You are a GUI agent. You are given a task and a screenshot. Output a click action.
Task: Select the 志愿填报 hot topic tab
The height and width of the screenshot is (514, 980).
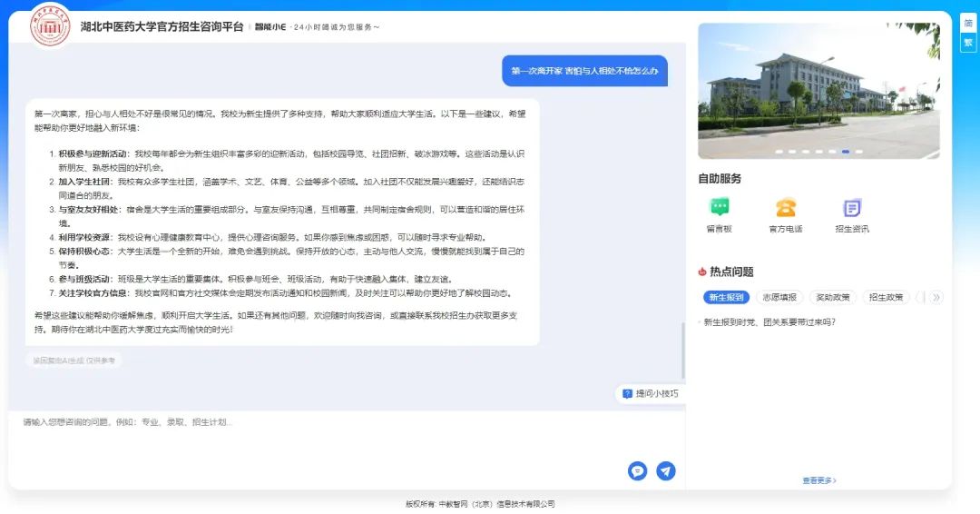pos(779,297)
